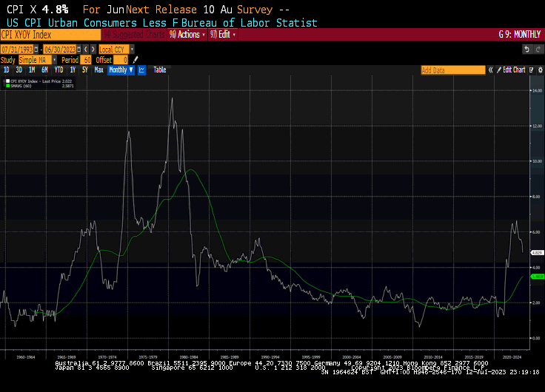Select the Max time range
545x392 pixels.
(99, 70)
